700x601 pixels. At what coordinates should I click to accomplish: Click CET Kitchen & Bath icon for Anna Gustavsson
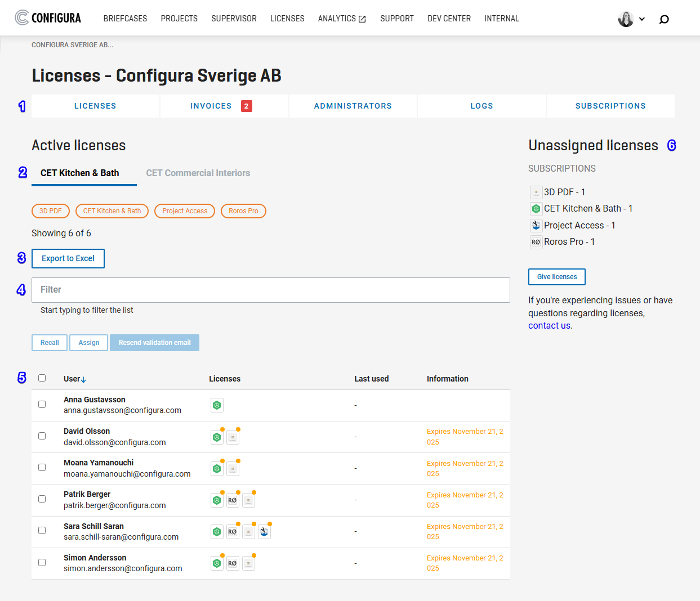point(217,405)
